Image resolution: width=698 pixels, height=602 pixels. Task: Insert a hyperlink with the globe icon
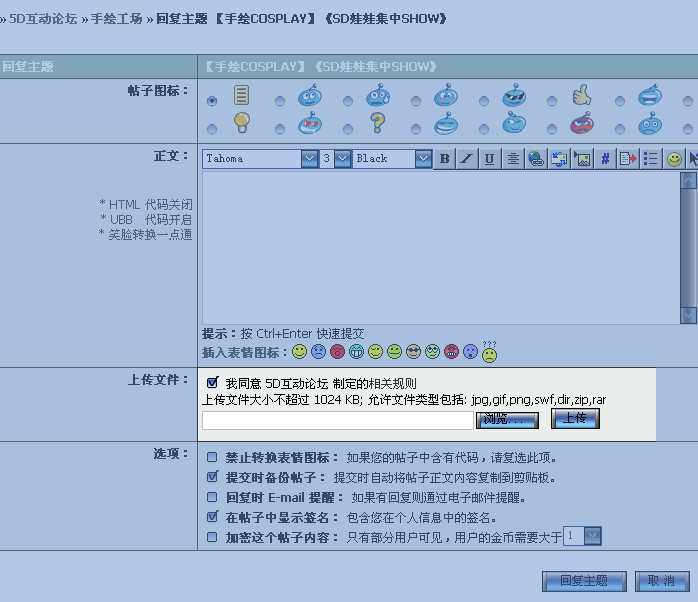[536, 159]
